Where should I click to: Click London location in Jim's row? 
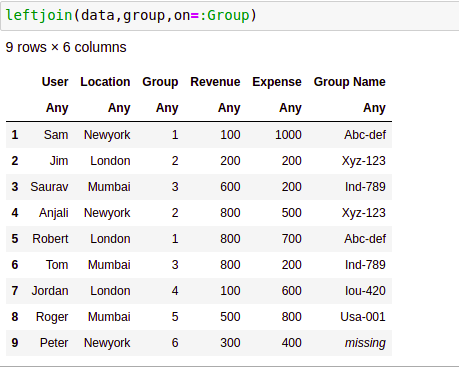tap(110, 161)
